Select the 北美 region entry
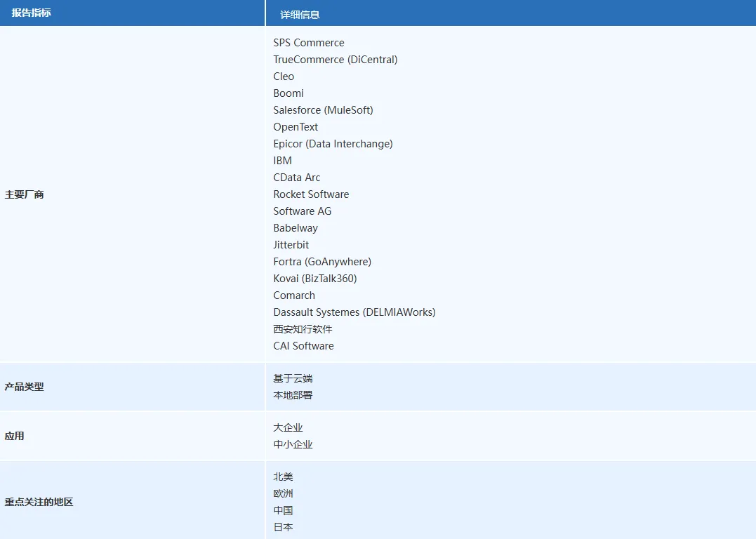The height and width of the screenshot is (539, 756). pyautogui.click(x=283, y=477)
